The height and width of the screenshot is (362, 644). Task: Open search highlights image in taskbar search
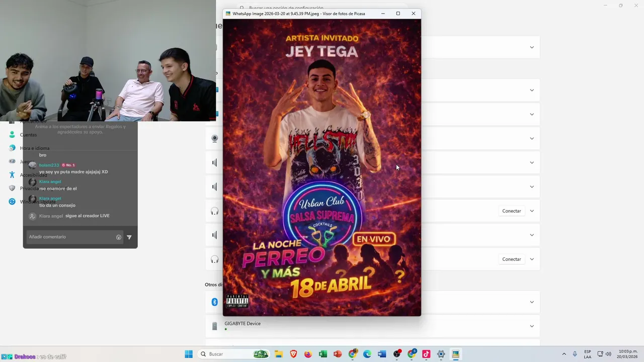[x=261, y=354]
